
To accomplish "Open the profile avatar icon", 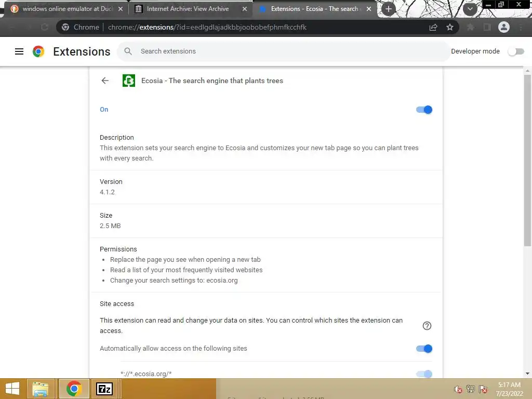I will point(503,27).
